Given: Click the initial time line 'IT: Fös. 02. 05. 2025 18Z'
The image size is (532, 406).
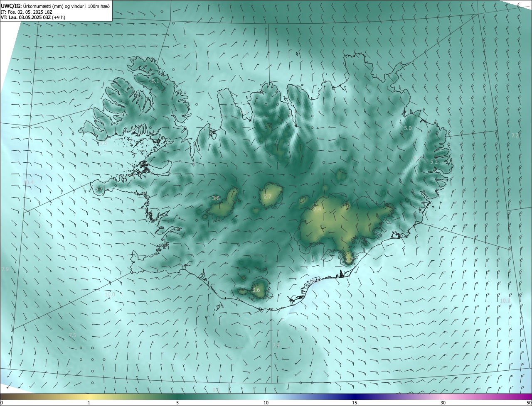Looking at the screenshot, I should point(27,12).
